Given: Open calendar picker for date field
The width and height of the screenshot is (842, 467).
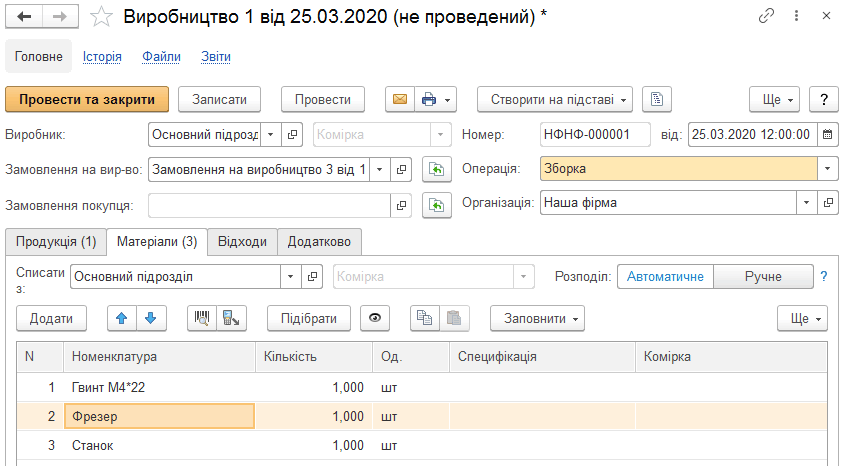Looking at the screenshot, I should 828,135.
